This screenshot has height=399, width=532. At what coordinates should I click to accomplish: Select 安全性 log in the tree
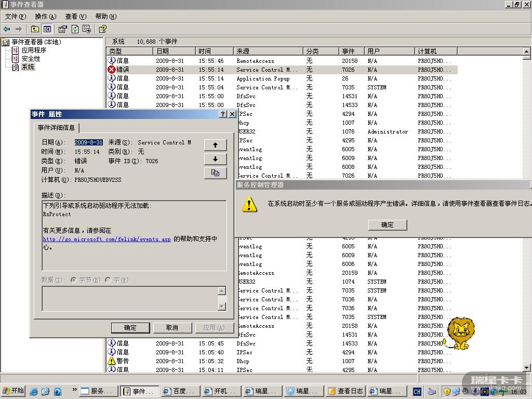click(30, 59)
